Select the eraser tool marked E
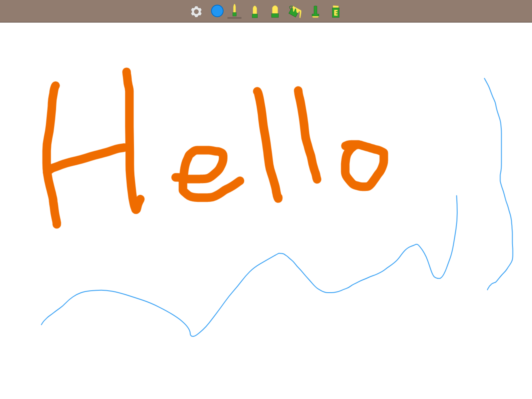532x399 pixels. click(x=336, y=11)
